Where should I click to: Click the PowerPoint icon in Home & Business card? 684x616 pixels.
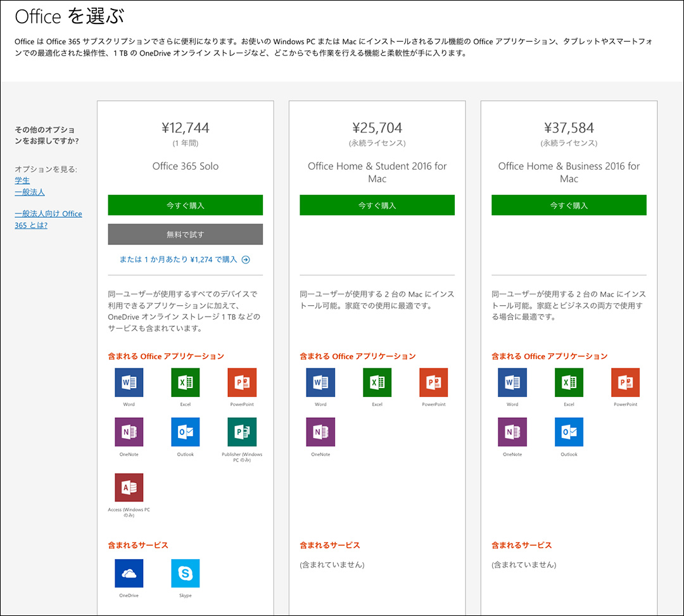[626, 382]
